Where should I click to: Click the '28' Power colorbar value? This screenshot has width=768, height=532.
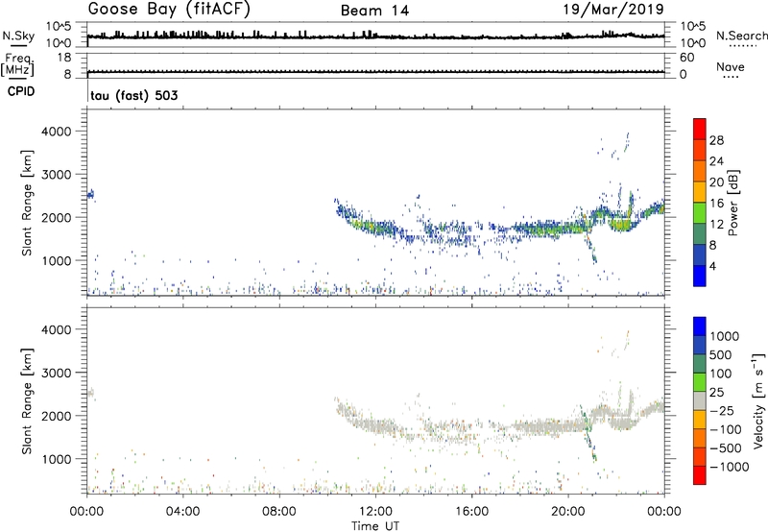click(716, 140)
